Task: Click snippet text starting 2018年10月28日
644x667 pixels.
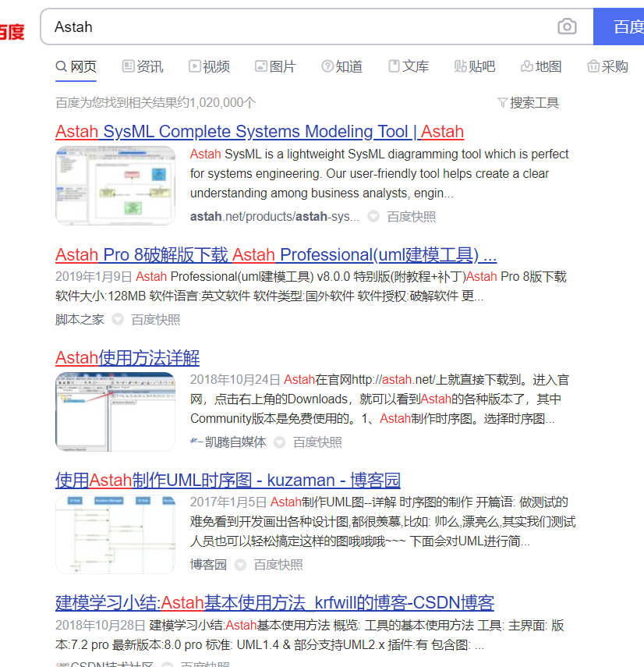Action: click(310, 635)
